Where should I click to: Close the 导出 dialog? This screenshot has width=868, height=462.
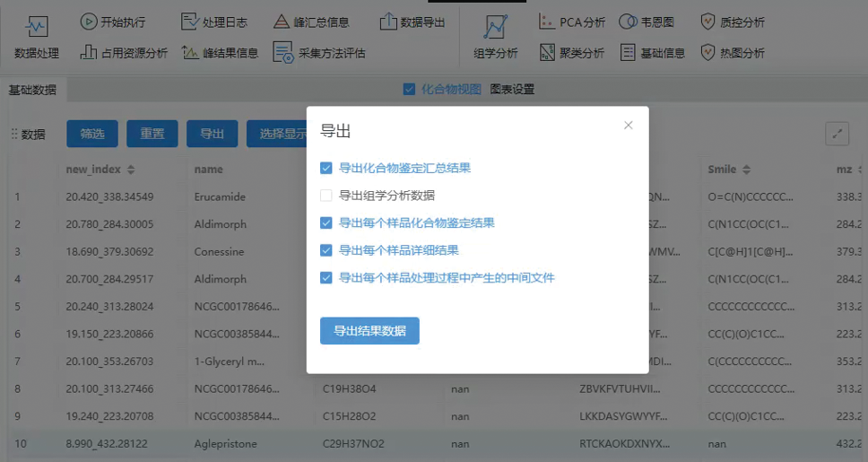tap(628, 126)
